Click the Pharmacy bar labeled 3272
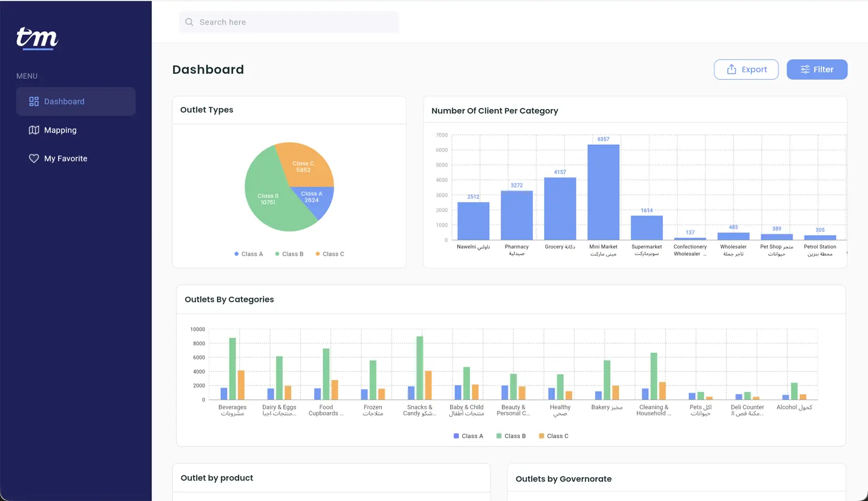This screenshot has width=868, height=501. (516, 215)
